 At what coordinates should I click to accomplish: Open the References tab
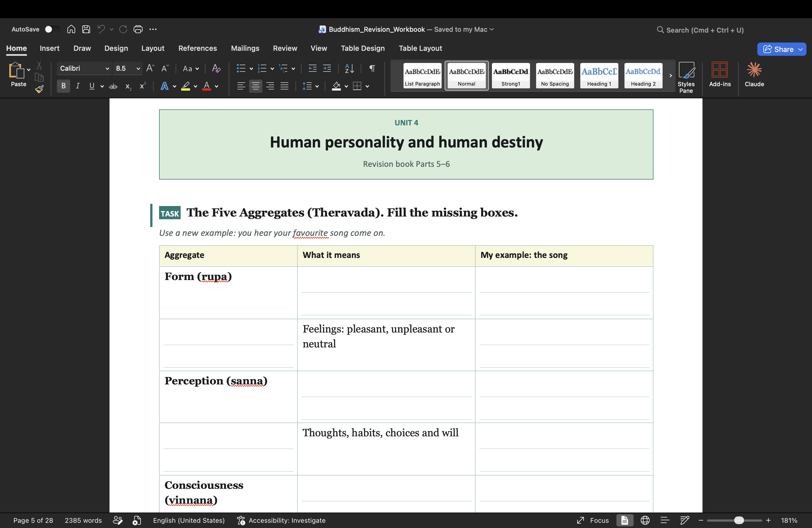tap(197, 48)
